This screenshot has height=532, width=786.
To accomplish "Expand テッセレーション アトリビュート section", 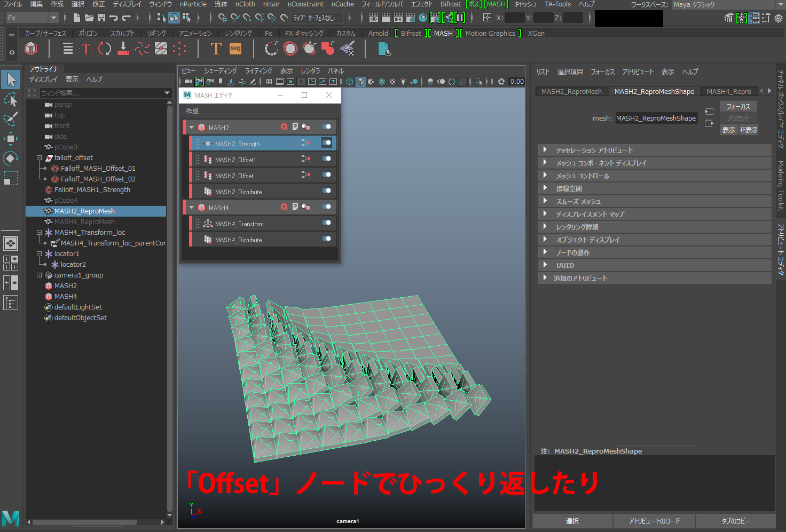I will click(545, 150).
